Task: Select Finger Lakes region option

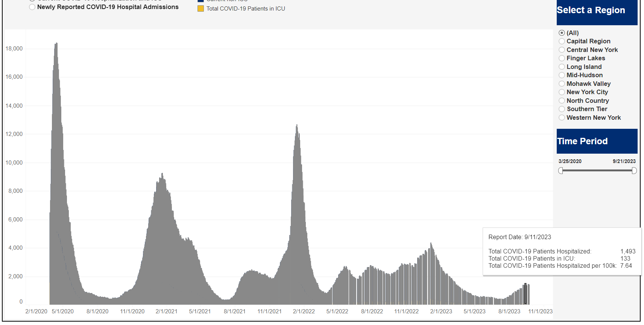Action: point(562,58)
